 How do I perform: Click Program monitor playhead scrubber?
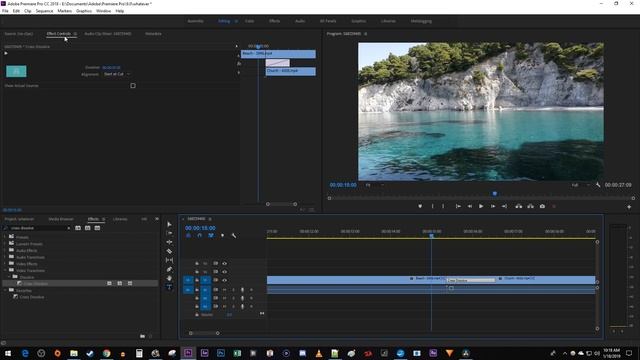pyautogui.click(x=494, y=194)
